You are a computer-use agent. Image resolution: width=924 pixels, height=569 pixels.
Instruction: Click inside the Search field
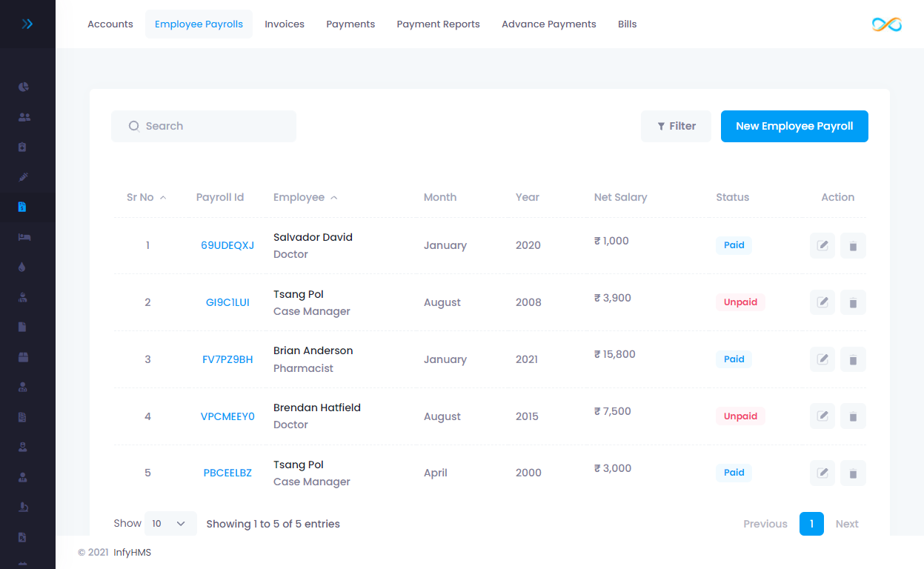coord(204,126)
